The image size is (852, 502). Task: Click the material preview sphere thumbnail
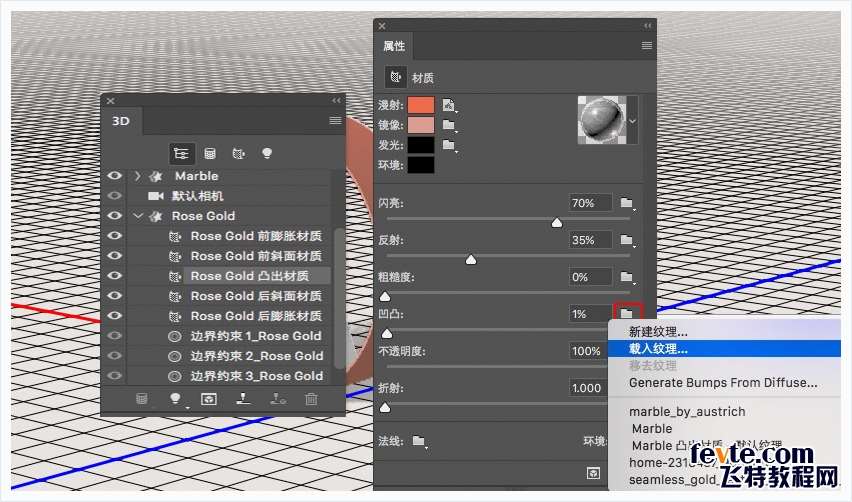(x=602, y=120)
